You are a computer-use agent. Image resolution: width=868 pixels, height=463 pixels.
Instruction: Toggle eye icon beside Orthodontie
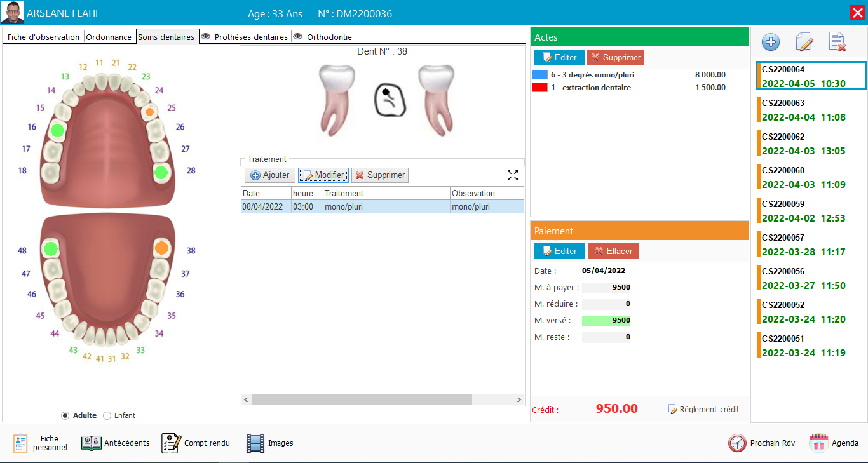coord(298,37)
